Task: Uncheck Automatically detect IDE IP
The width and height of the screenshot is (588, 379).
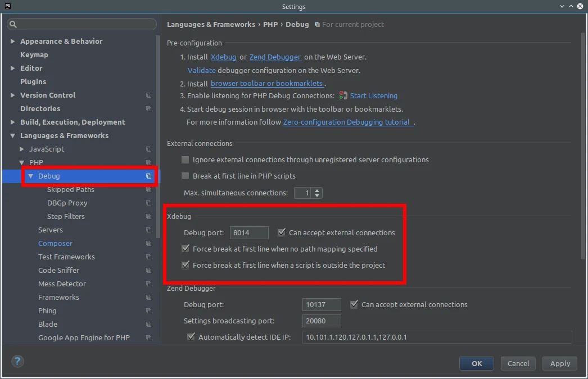Action: coord(191,337)
